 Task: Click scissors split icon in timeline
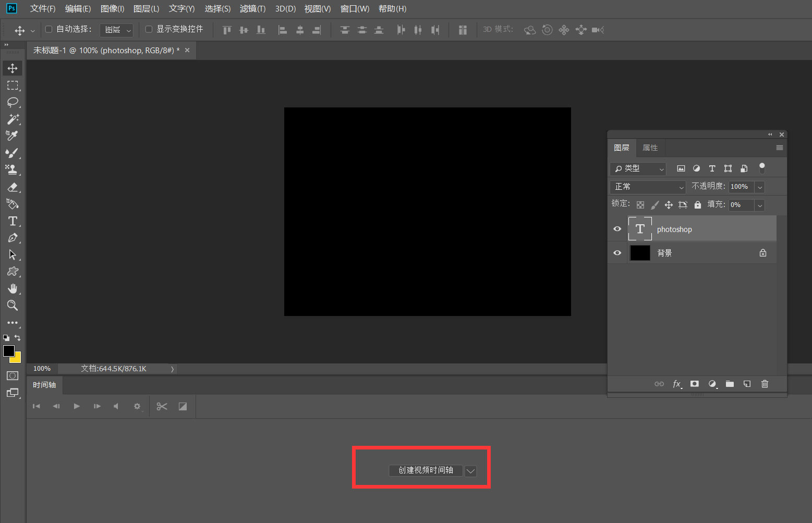[x=162, y=407]
